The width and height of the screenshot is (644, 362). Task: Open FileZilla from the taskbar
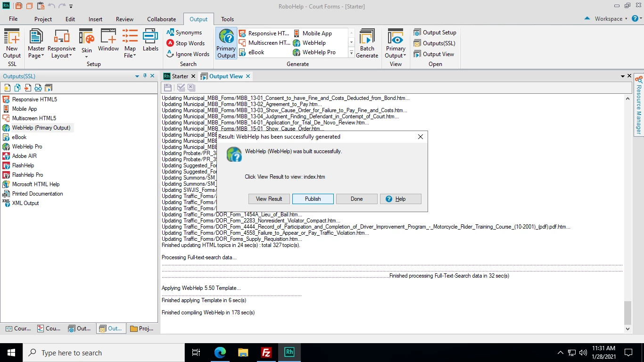[x=266, y=353]
